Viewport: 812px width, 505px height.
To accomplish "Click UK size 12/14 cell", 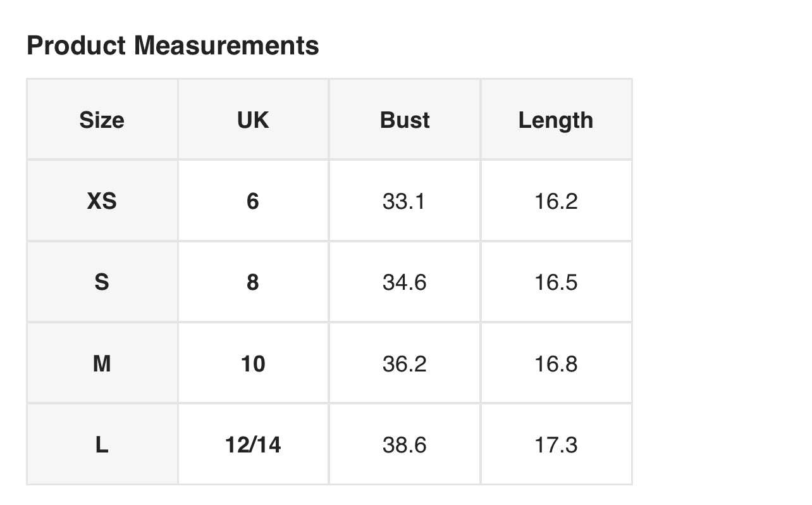I will (x=253, y=444).
